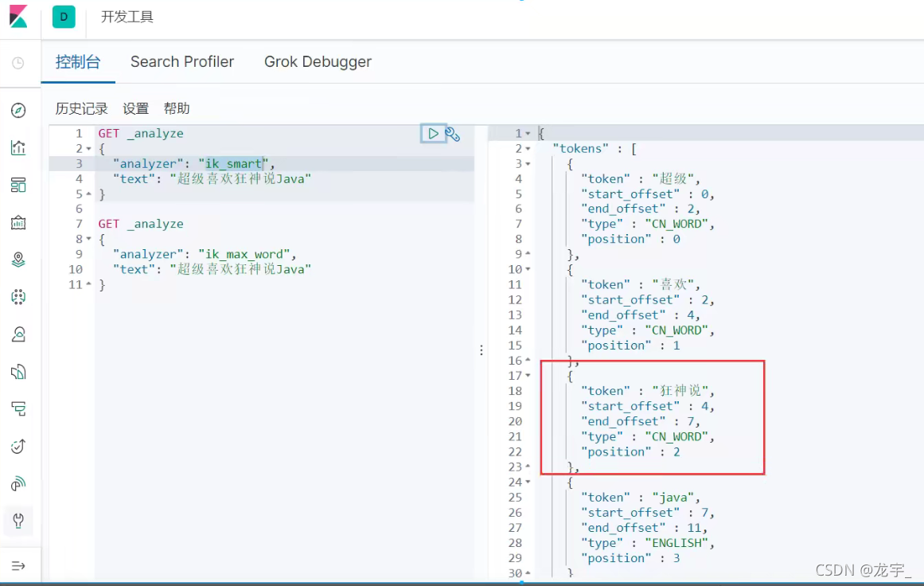The image size is (924, 586).
Task: Open recently viewed clock icon
Action: (x=18, y=62)
